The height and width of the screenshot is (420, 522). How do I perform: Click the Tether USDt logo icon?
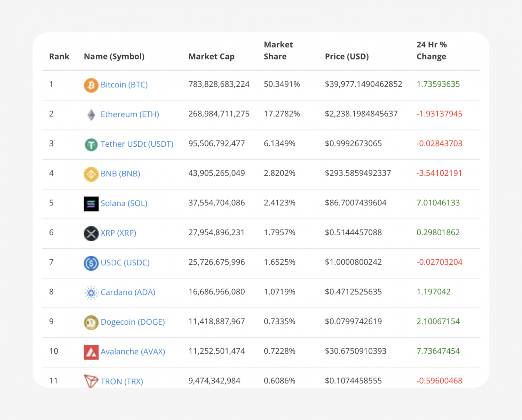tap(91, 145)
